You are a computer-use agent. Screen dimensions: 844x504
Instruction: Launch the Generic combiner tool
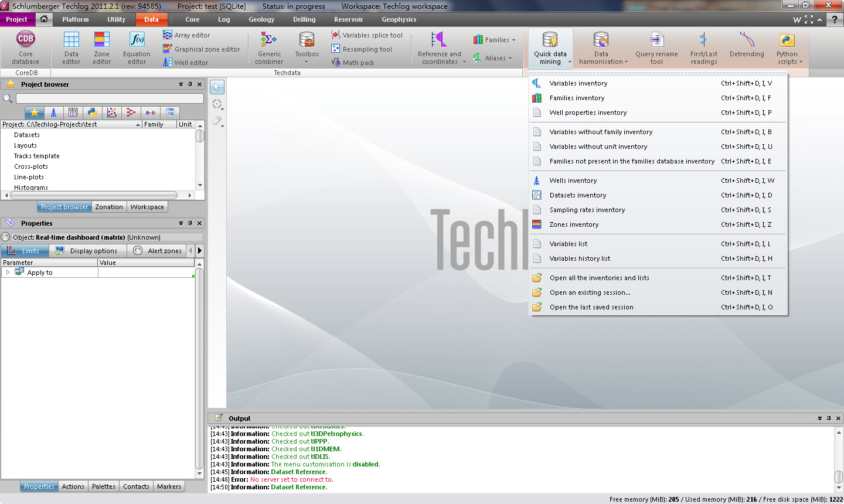tap(269, 48)
